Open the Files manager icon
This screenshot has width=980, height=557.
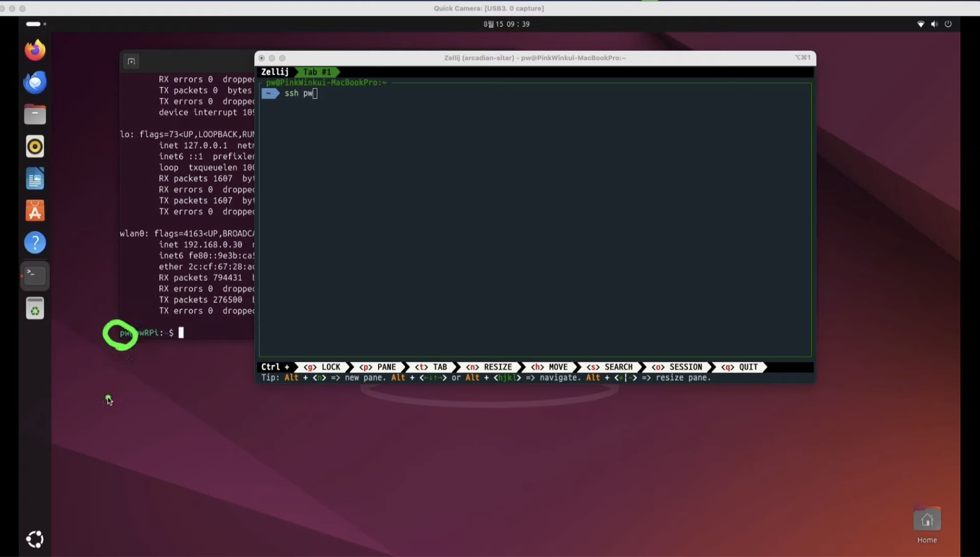tap(35, 114)
